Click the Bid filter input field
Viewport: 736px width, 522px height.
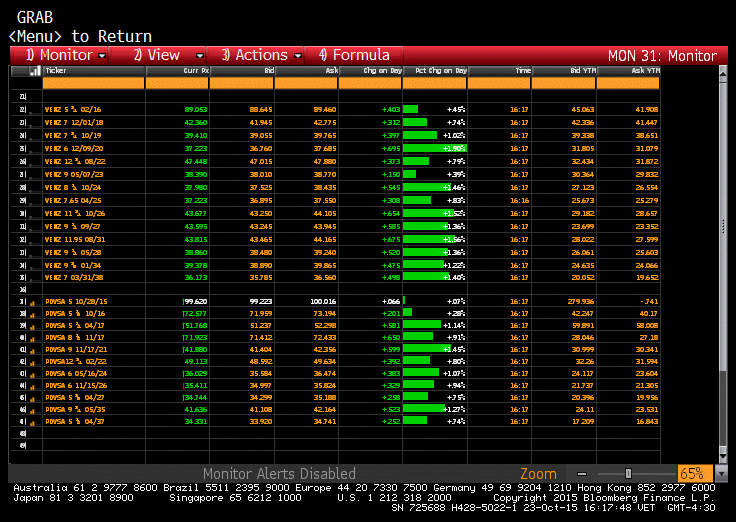point(241,83)
